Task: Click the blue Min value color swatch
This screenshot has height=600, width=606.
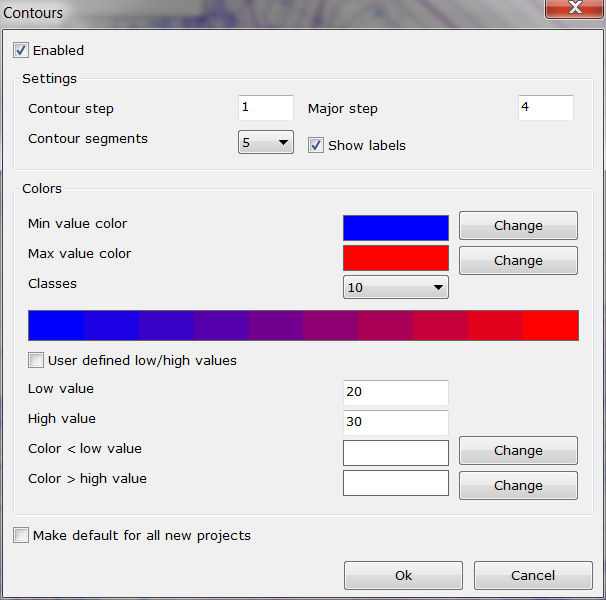Action: pos(395,227)
